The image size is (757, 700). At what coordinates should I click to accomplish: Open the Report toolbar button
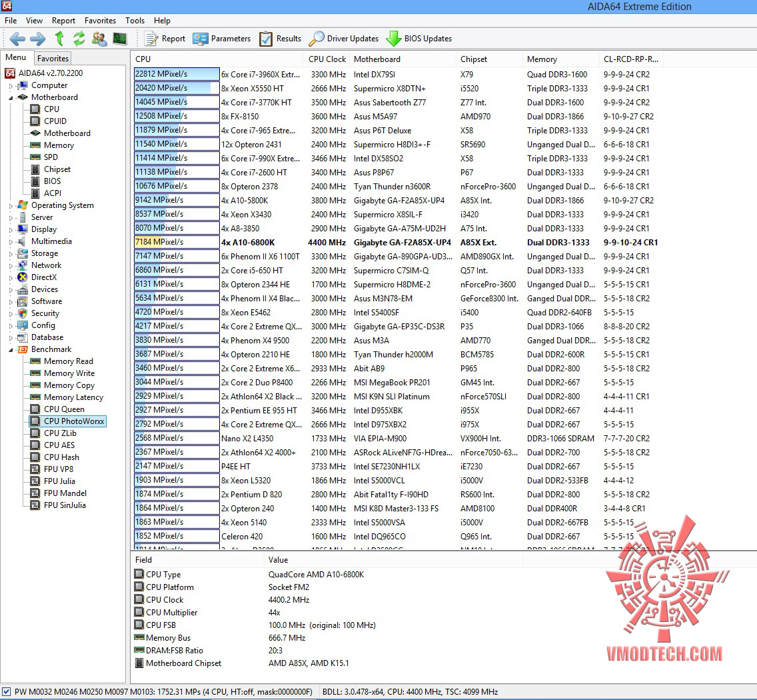click(165, 39)
